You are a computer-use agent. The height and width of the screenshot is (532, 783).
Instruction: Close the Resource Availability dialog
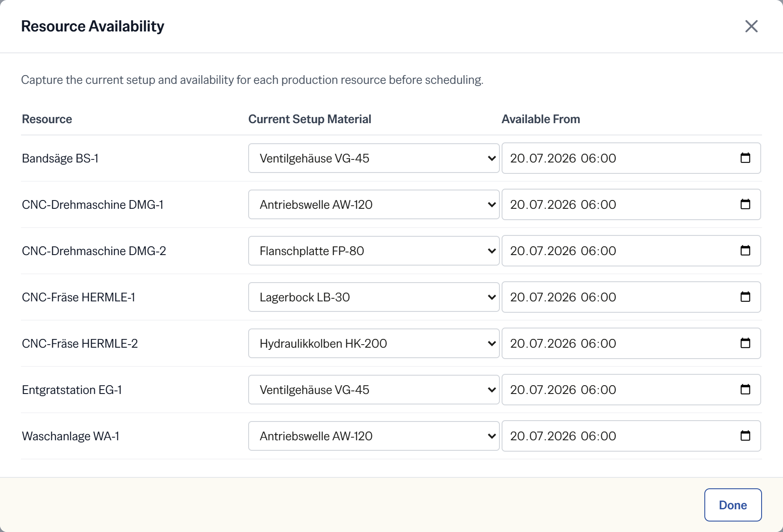coord(751,26)
